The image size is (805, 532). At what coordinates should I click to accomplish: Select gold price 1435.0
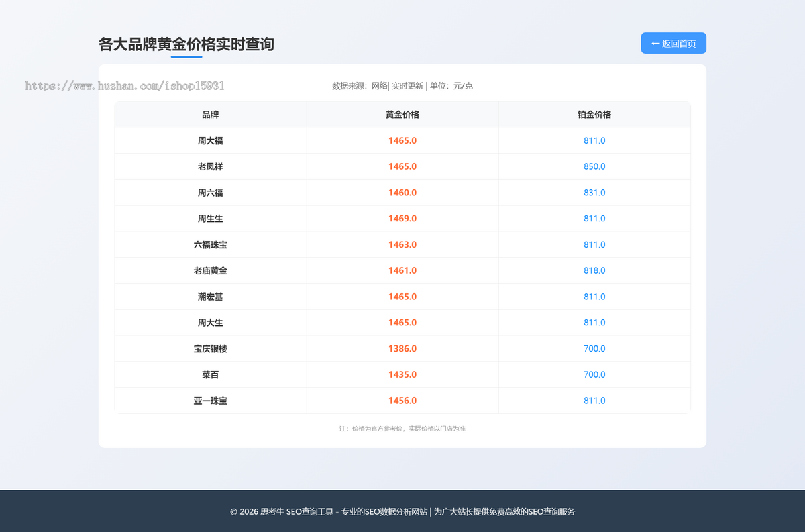click(x=402, y=374)
